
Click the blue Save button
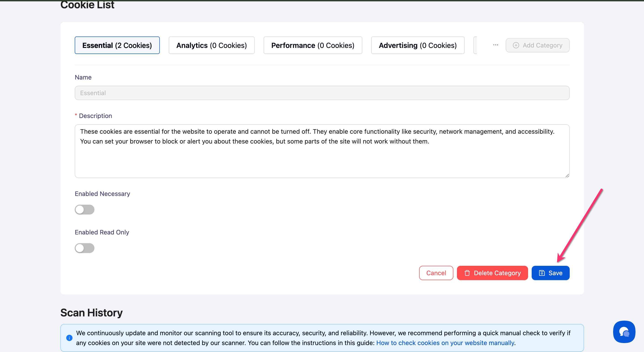pos(550,273)
